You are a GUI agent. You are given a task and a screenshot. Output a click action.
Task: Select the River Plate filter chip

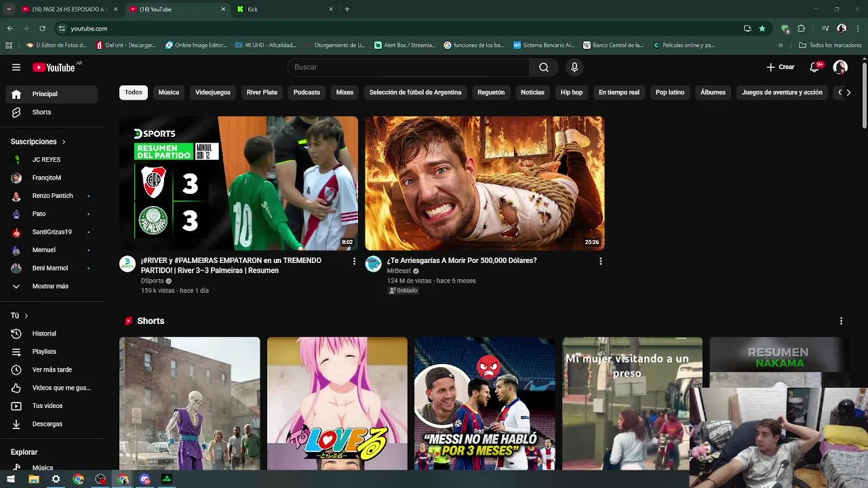click(262, 92)
